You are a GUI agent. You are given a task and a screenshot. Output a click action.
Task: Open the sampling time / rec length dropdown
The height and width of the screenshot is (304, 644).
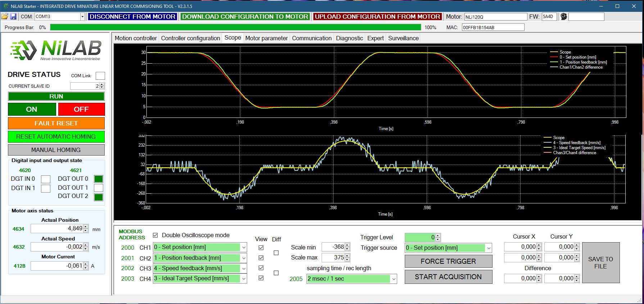pyautogui.click(x=394, y=279)
